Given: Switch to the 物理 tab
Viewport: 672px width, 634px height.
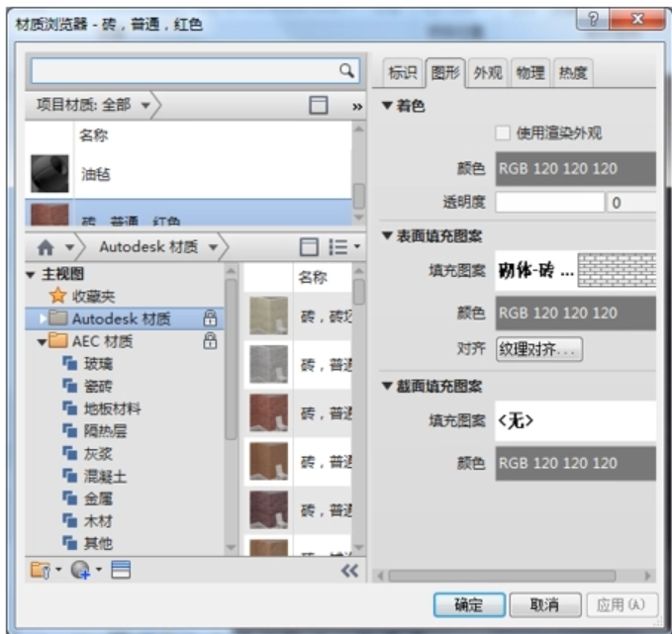Looking at the screenshot, I should [x=530, y=73].
